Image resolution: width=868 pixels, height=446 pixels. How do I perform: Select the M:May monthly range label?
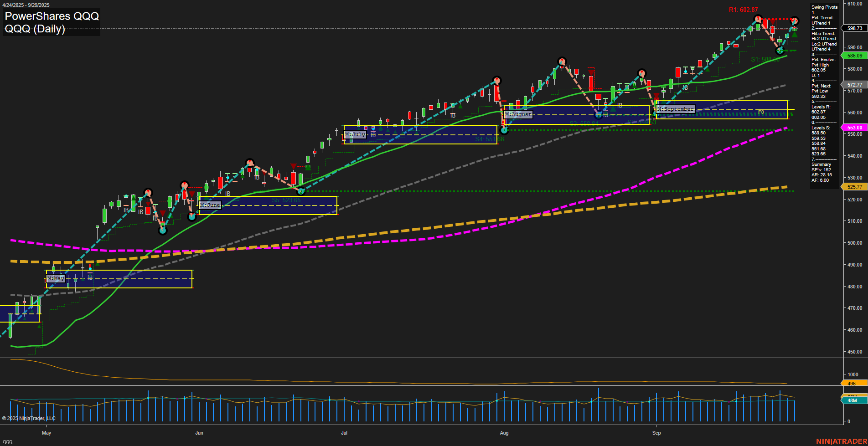(x=56, y=278)
